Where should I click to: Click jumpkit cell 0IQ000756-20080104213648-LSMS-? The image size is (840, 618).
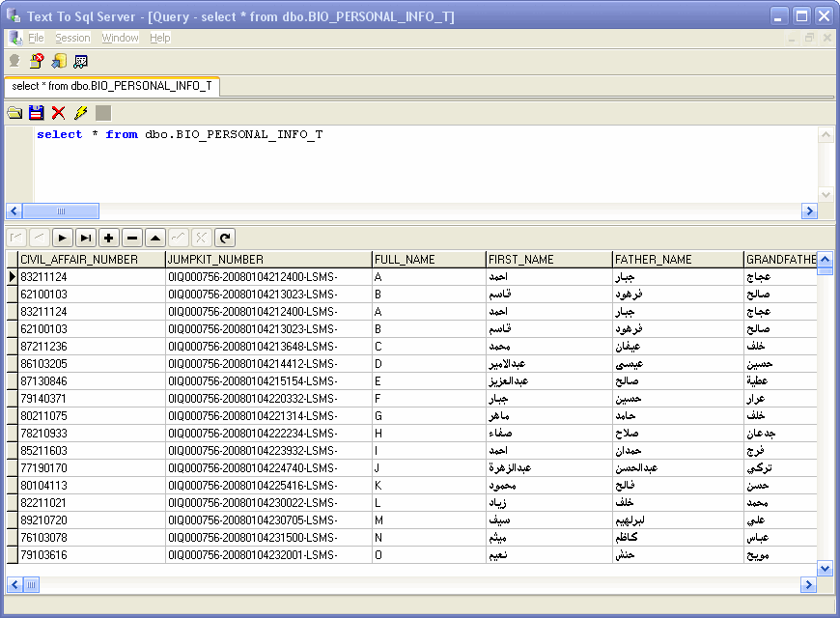(x=268, y=347)
